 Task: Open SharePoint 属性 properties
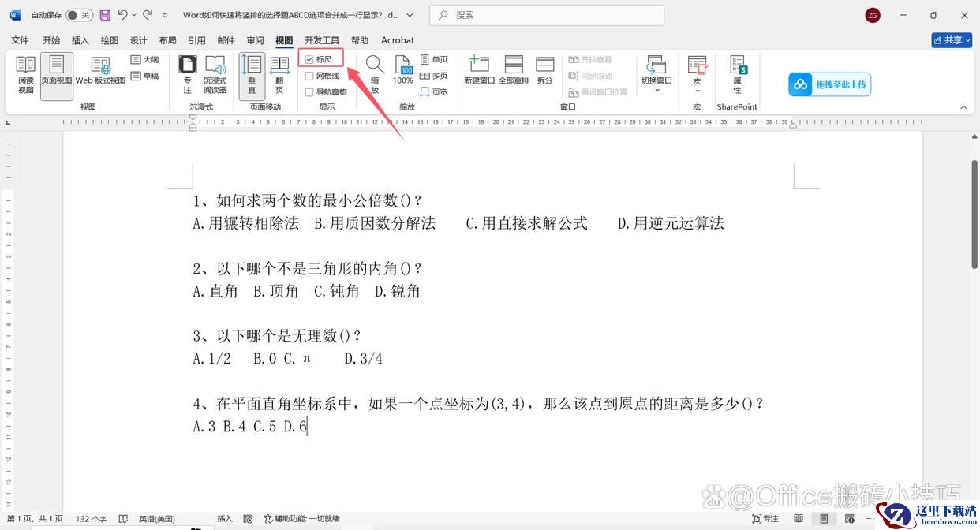pos(737,75)
